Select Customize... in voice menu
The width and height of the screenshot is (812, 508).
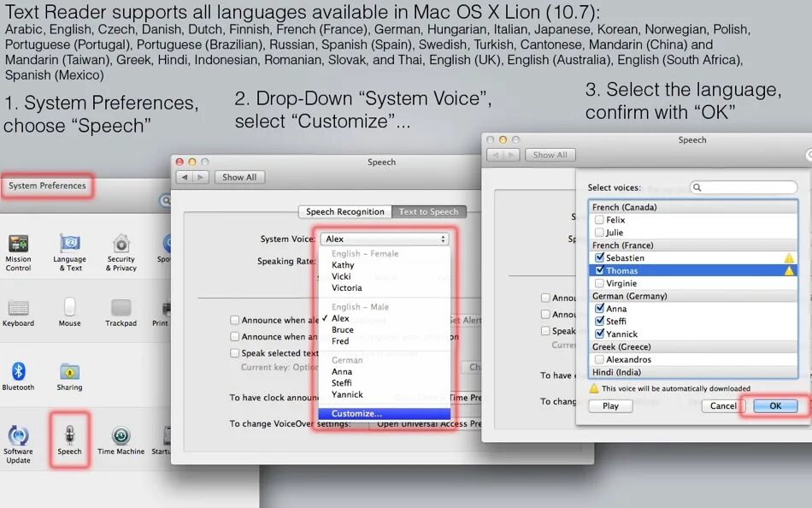[x=385, y=414]
